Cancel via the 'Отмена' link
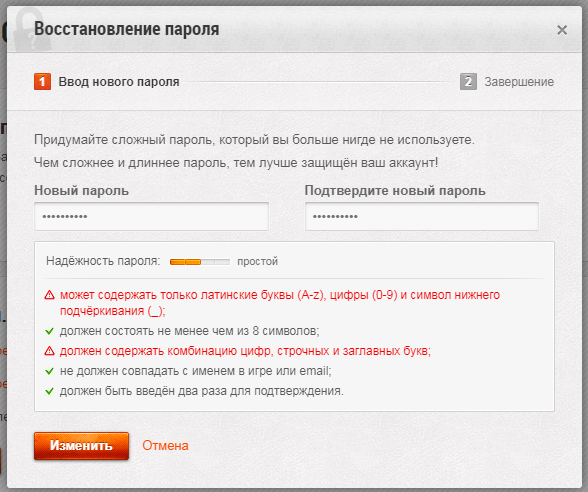The image size is (588, 492). pyautogui.click(x=165, y=446)
